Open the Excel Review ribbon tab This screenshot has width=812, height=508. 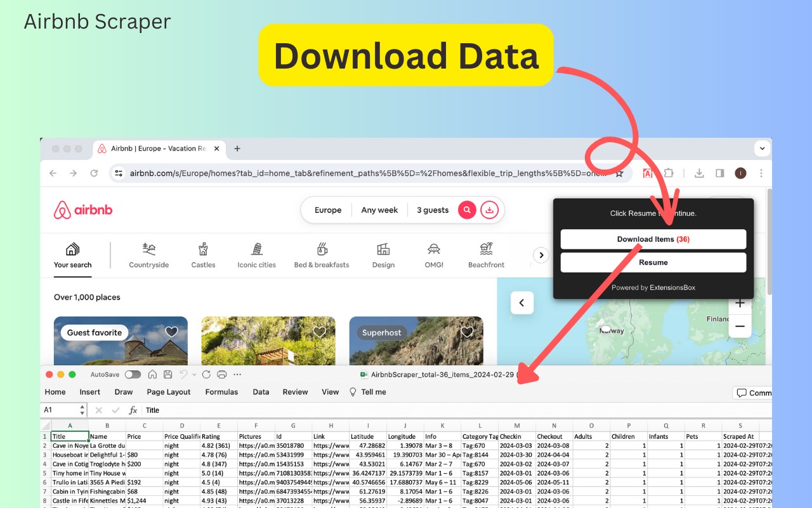pyautogui.click(x=295, y=392)
